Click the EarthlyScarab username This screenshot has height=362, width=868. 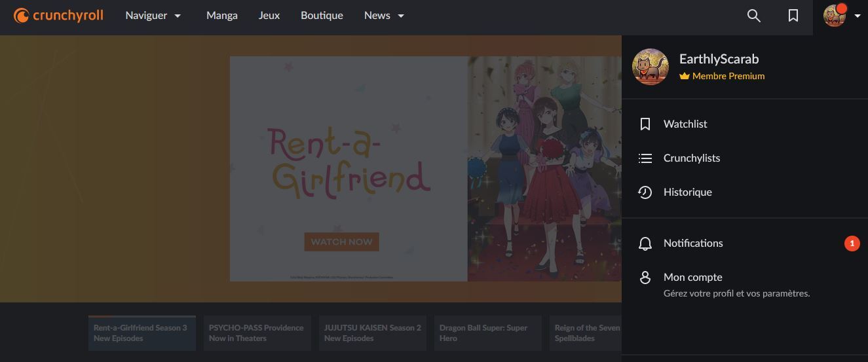click(719, 59)
